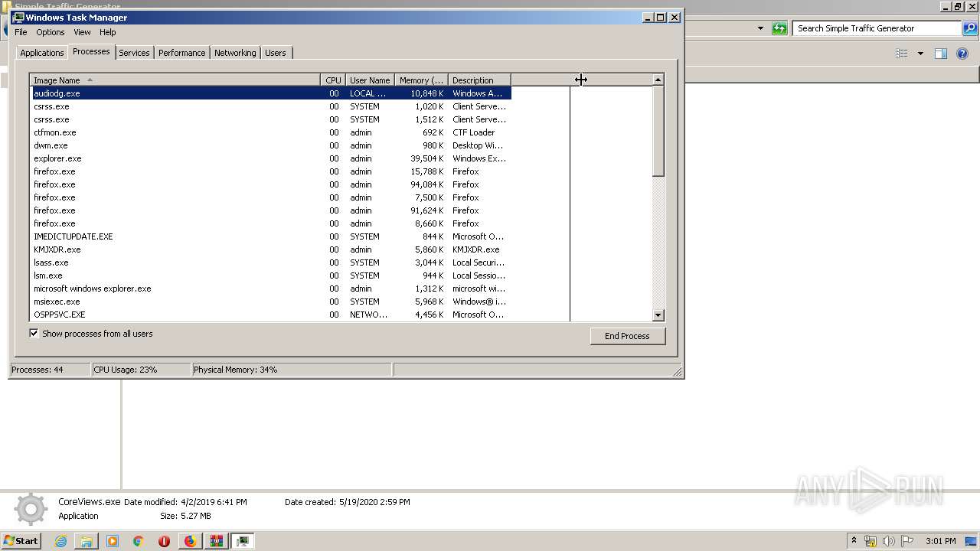This screenshot has width=980, height=551.
Task: Click the Task Manager title bar icon
Action: [x=18, y=17]
